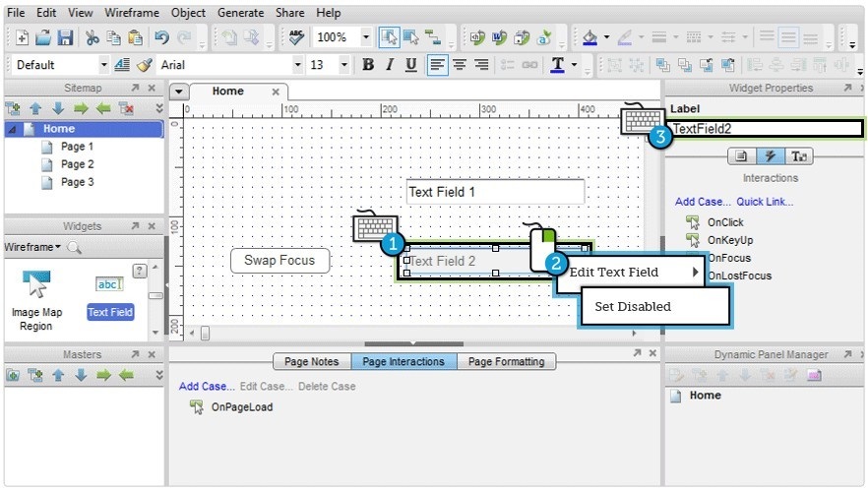Open the zoom level 100% dropdown

click(x=366, y=37)
